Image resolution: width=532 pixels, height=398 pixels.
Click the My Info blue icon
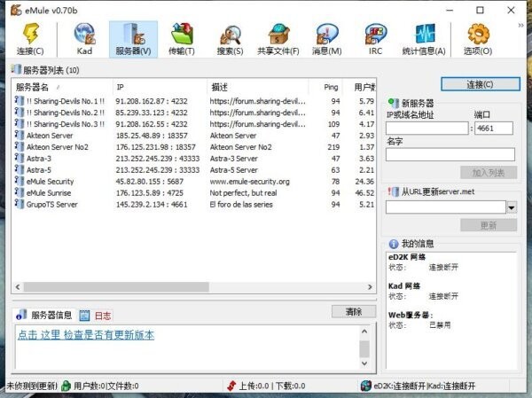[x=394, y=244]
